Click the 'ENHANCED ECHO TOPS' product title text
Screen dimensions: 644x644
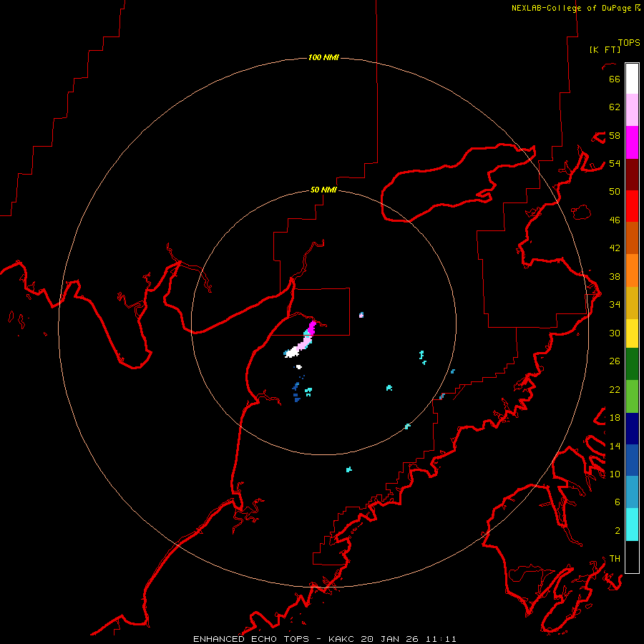(x=251, y=639)
